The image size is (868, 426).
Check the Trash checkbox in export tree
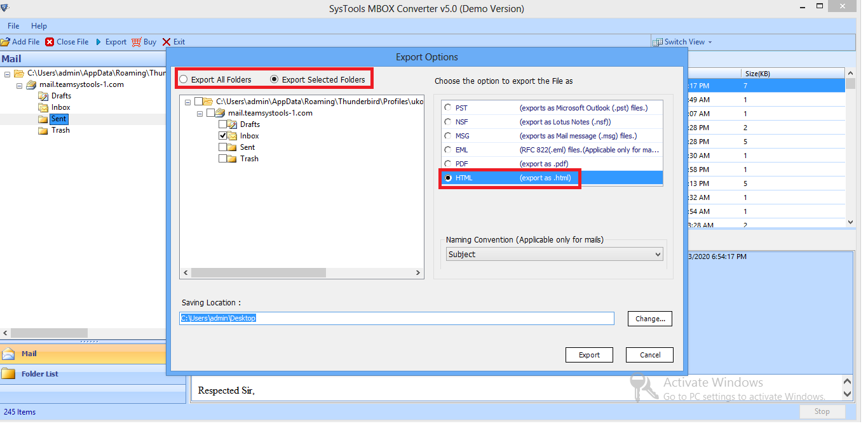(223, 159)
